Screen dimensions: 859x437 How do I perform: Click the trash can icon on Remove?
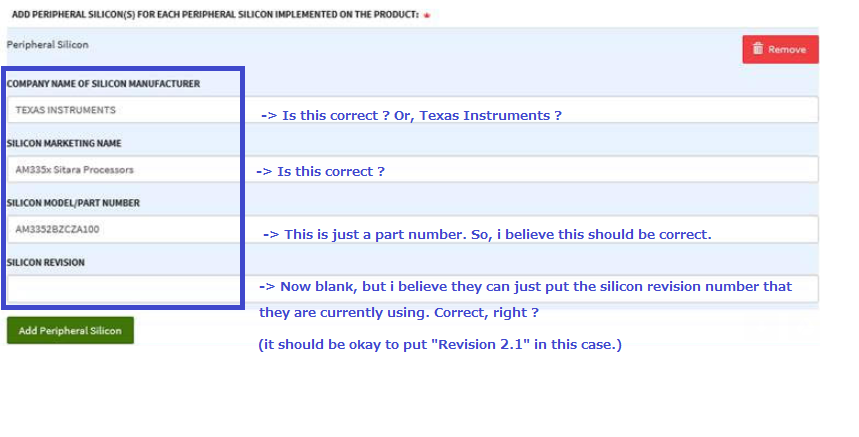pos(758,49)
